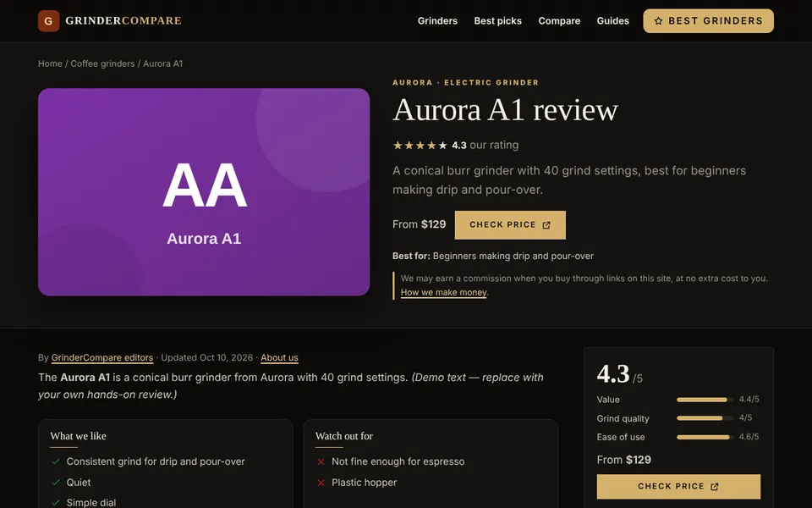Open the Compare nav item
The height and width of the screenshot is (508, 812).
tap(559, 20)
